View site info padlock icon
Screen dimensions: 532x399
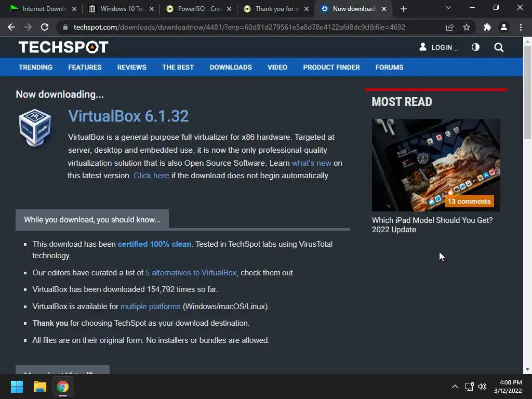[65, 27]
